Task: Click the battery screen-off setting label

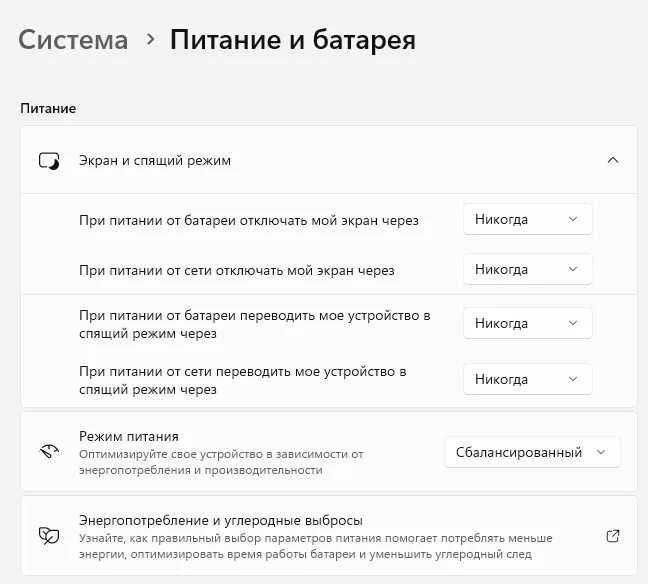Action: (x=248, y=219)
